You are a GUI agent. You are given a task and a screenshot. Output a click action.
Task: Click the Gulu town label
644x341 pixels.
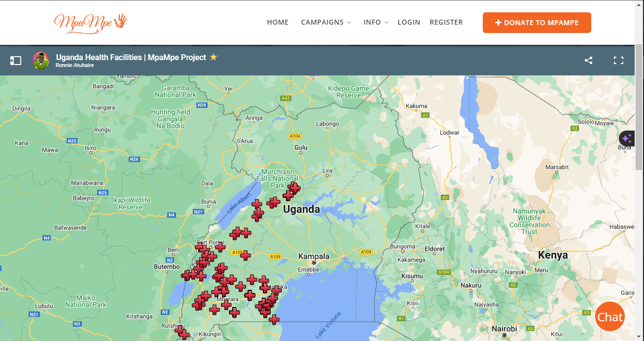(x=300, y=147)
